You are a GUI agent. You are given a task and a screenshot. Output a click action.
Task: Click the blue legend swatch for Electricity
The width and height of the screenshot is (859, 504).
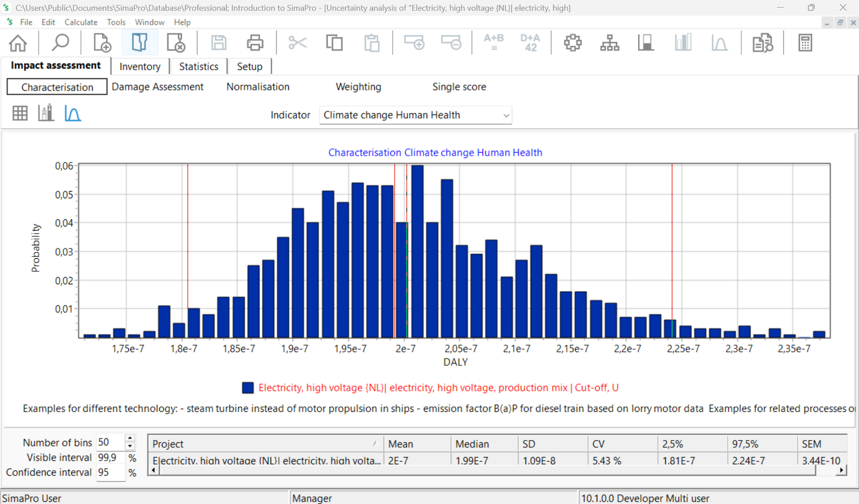point(248,388)
